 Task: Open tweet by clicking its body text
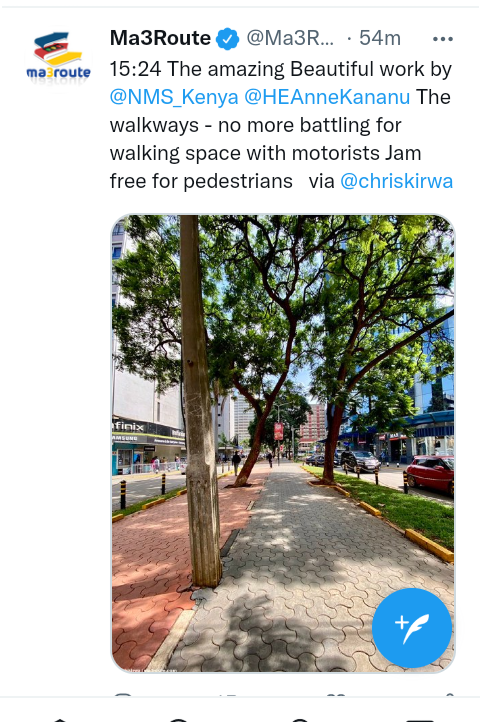click(x=281, y=125)
